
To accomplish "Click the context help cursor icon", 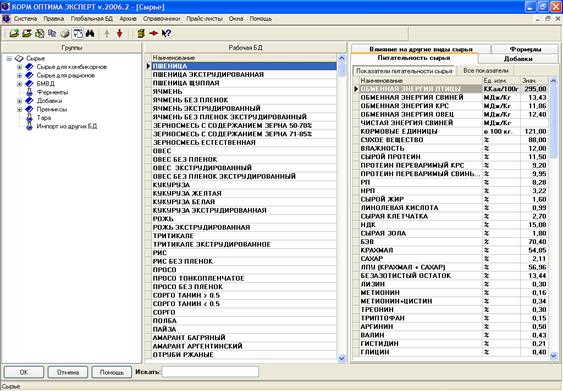I will 166,33.
